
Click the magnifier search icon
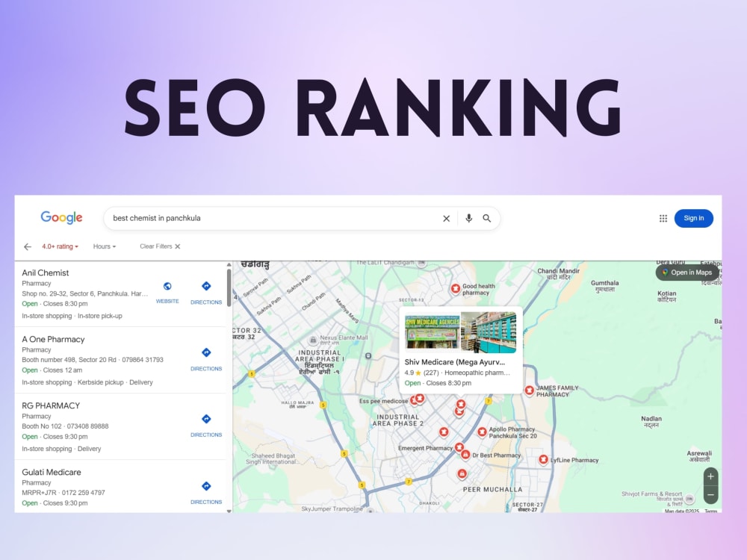pos(487,218)
